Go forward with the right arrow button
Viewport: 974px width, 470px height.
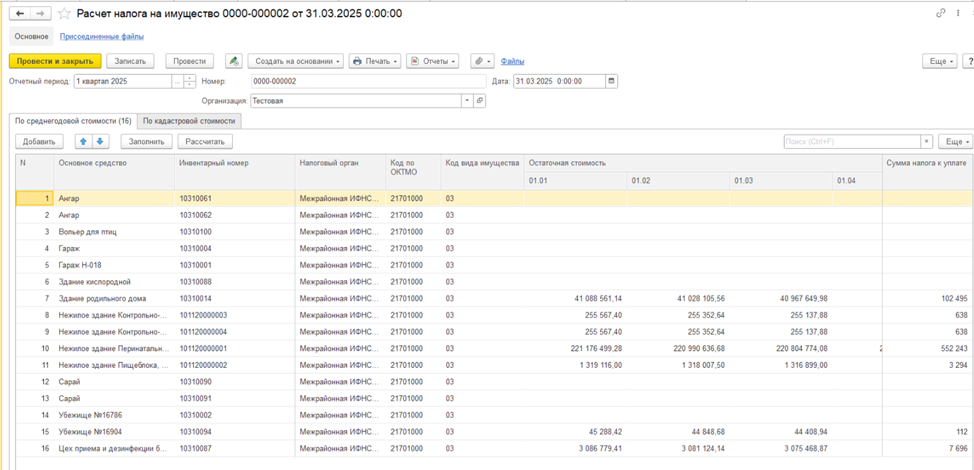coord(39,13)
